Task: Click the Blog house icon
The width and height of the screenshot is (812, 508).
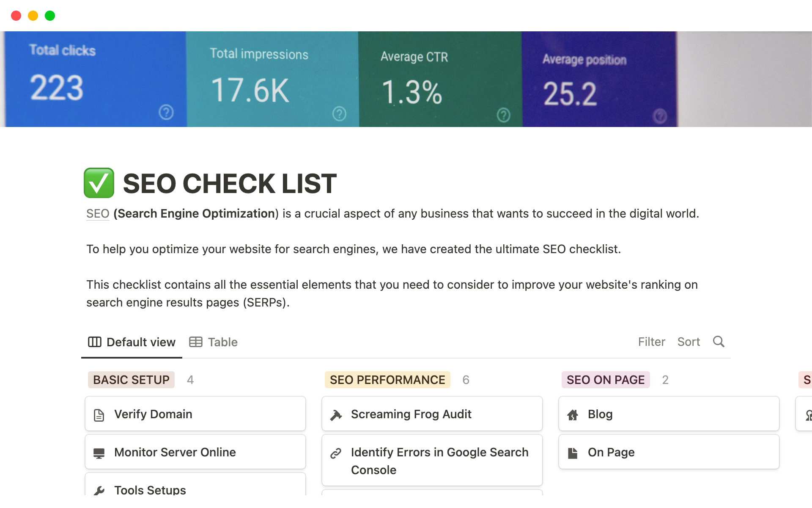Action: (x=573, y=415)
